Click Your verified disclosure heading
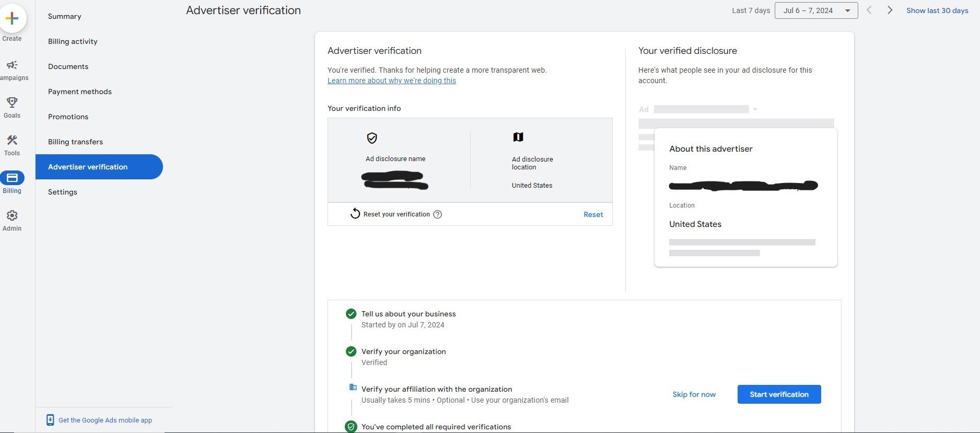Image resolution: width=980 pixels, height=433 pixels. pos(687,51)
